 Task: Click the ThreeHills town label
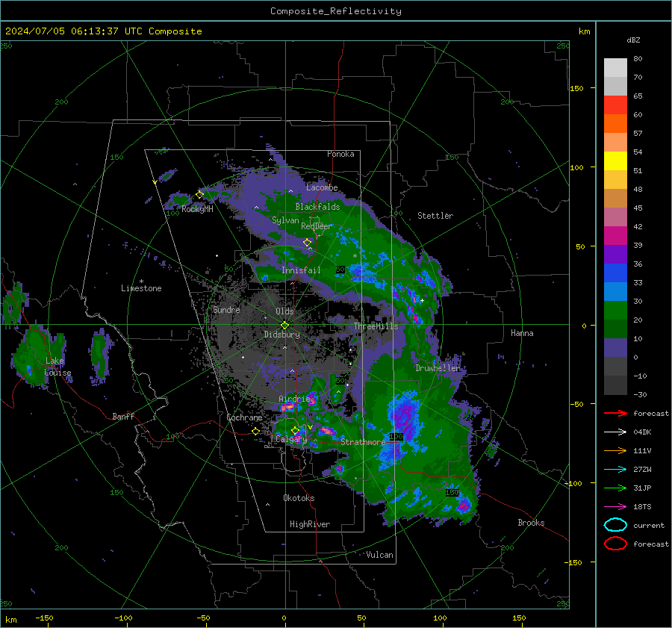point(376,326)
